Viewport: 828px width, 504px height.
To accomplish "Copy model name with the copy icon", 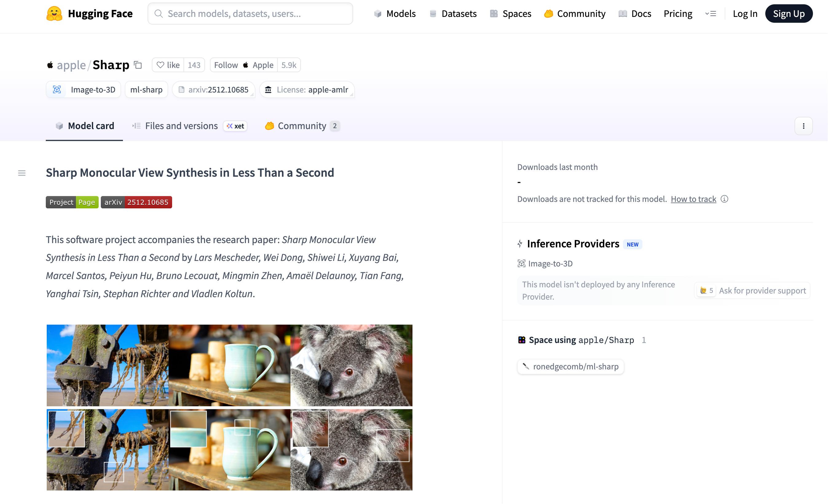I will click(138, 65).
